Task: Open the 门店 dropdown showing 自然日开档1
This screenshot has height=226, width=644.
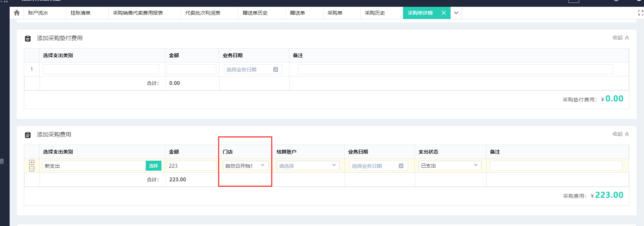Action: coord(246,166)
